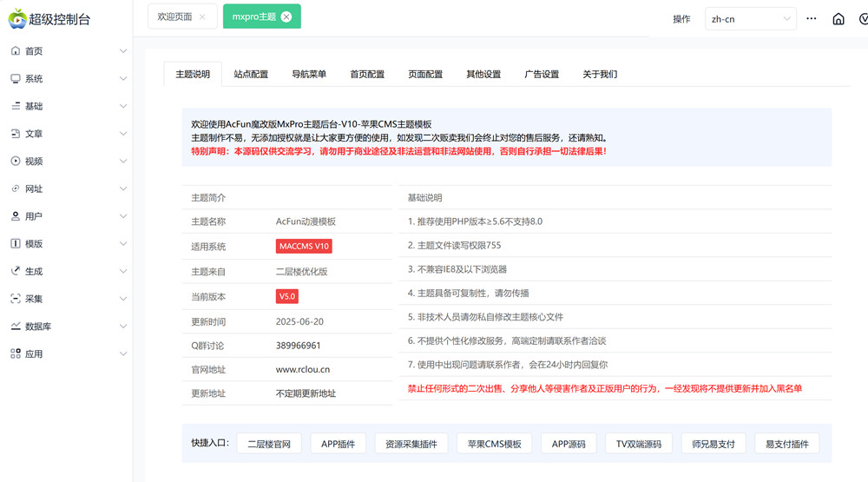This screenshot has height=482, width=868.
Task: Switch to the 导航菜单 tab
Action: [309, 74]
